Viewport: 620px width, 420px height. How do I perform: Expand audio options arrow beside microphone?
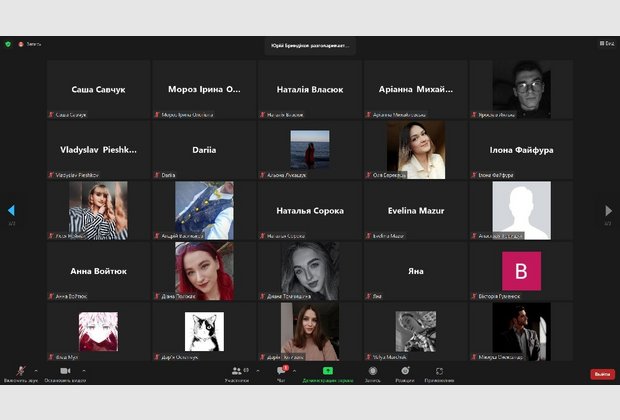(36, 370)
